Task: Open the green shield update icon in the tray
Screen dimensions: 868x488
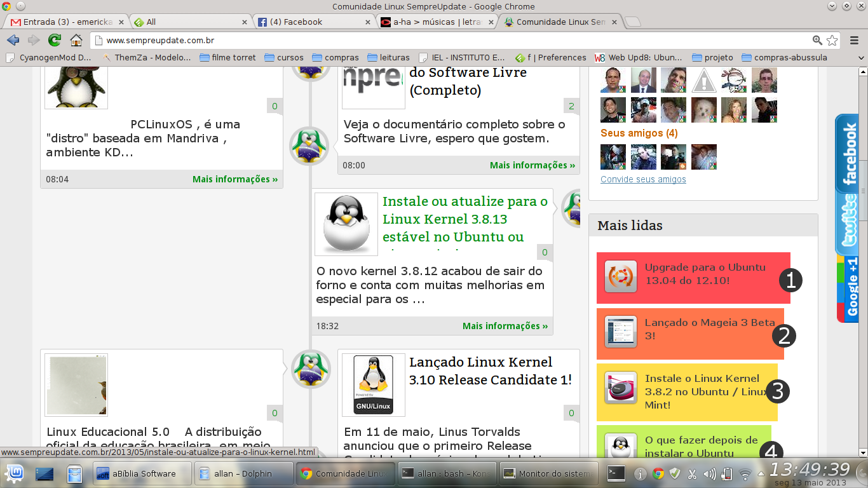Action: click(675, 474)
